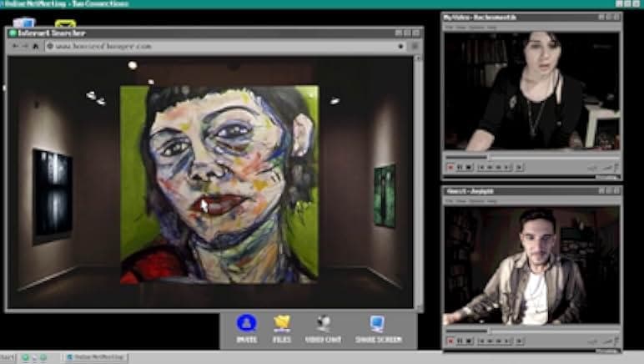The width and height of the screenshot is (644, 364).
Task: Click the left gallery painting on wall
Action: pyautogui.click(x=52, y=194)
